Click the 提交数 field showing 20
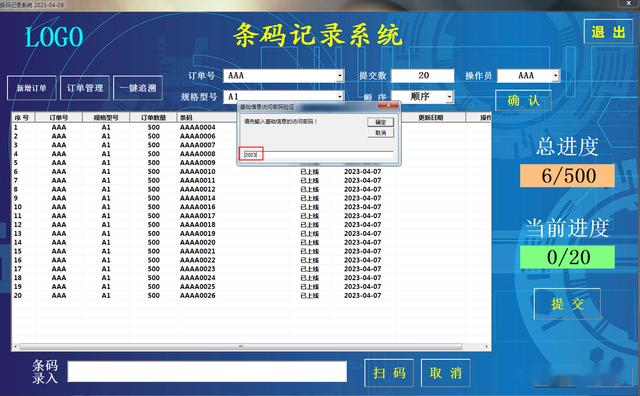Screen dimensions: 640x396 422,76
